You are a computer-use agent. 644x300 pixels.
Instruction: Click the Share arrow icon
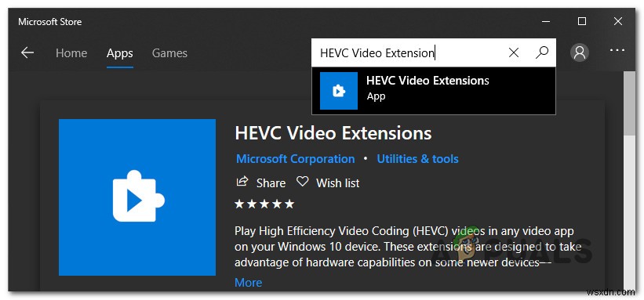click(242, 182)
